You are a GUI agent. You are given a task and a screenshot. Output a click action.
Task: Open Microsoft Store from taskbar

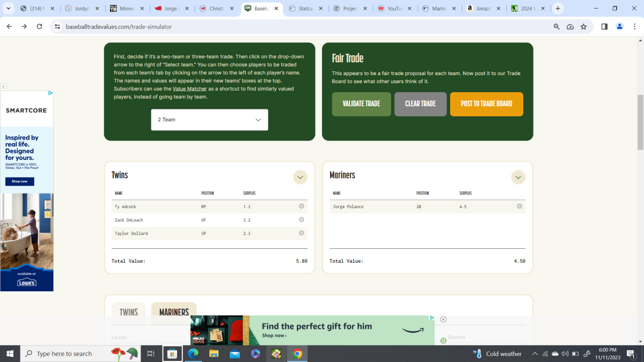[x=172, y=353]
